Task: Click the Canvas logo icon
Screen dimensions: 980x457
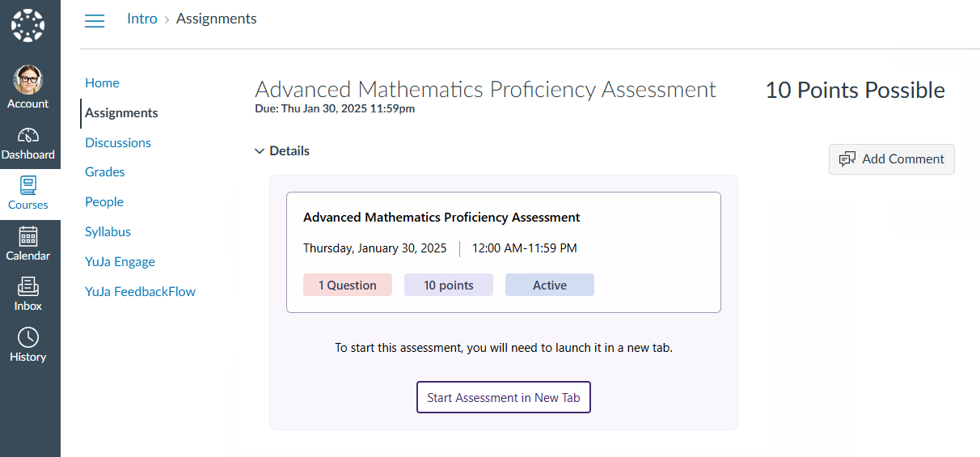Action: click(x=28, y=26)
